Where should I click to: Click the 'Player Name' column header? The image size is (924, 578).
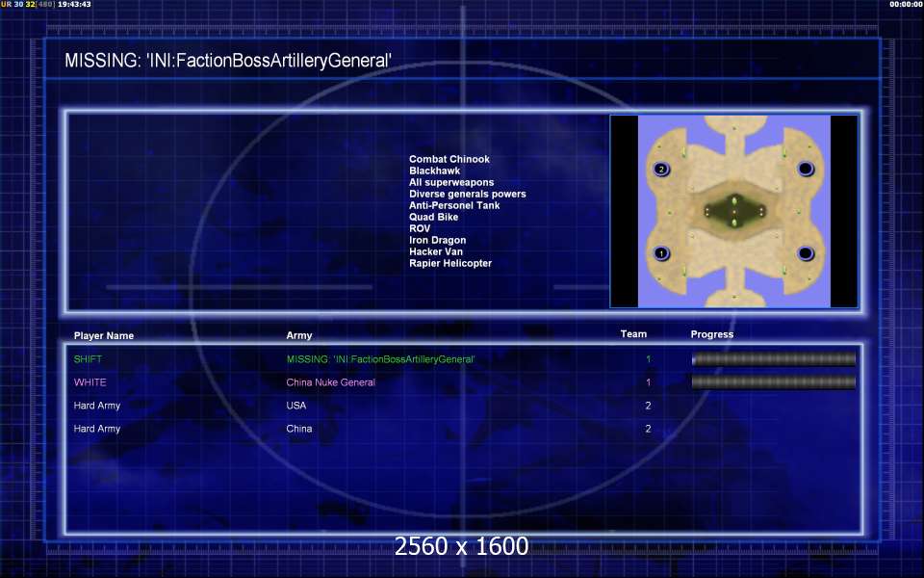104,335
